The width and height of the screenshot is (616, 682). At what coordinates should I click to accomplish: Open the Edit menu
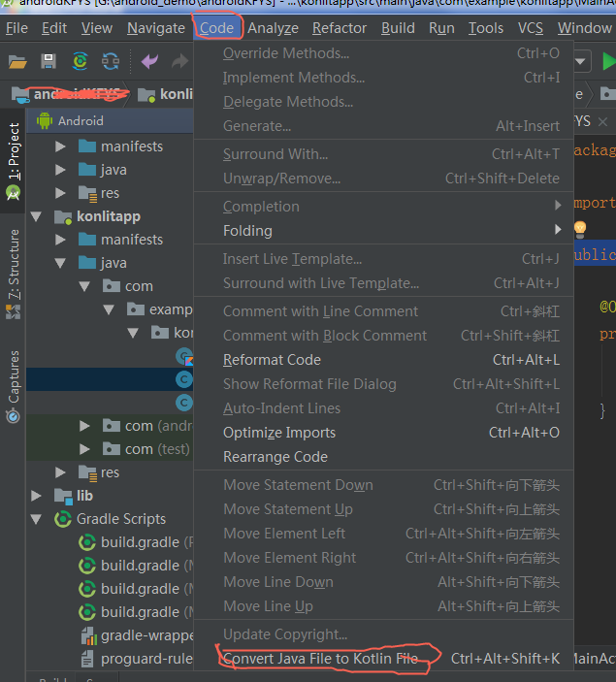pos(54,28)
